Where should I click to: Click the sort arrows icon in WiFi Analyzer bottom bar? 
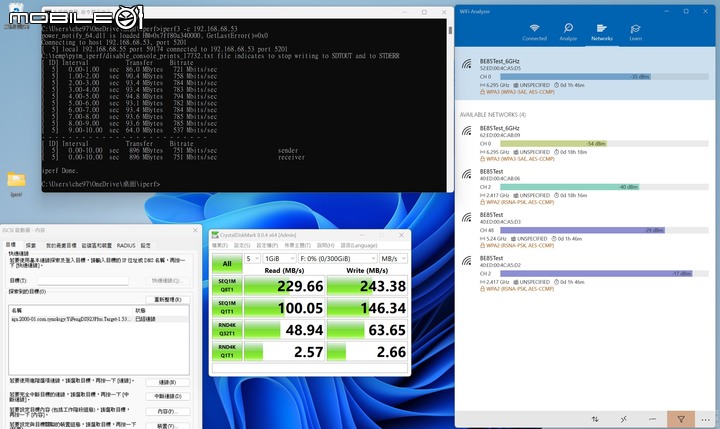(595, 419)
